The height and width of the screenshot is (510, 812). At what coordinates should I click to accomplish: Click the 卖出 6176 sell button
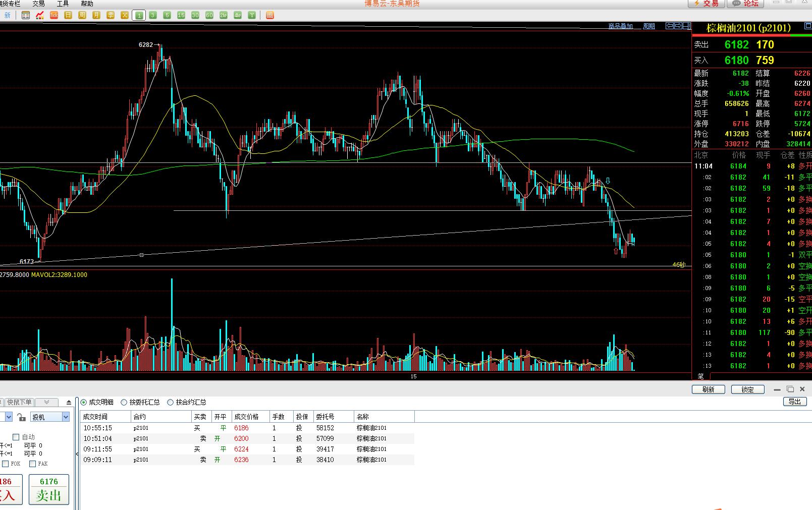[49, 490]
